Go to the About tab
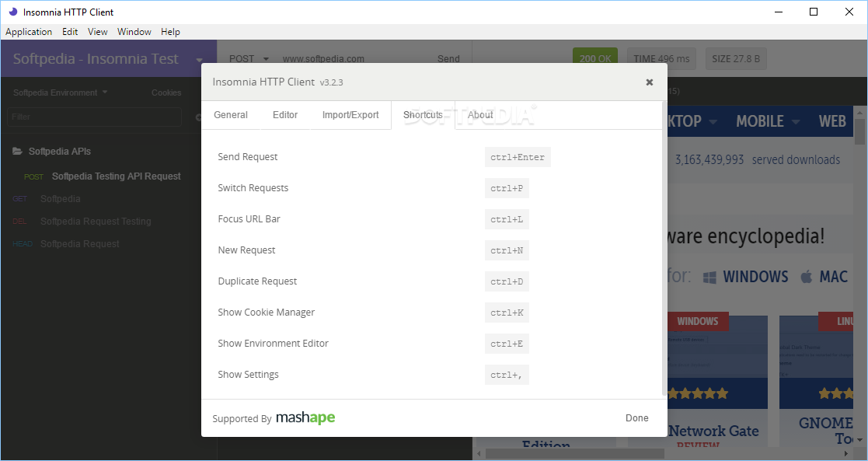Viewport: 868px width, 461px height. 480,115
